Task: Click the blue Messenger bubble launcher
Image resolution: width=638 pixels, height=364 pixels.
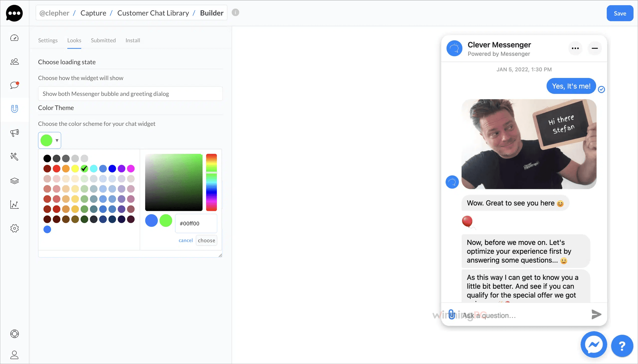Action: click(594, 345)
